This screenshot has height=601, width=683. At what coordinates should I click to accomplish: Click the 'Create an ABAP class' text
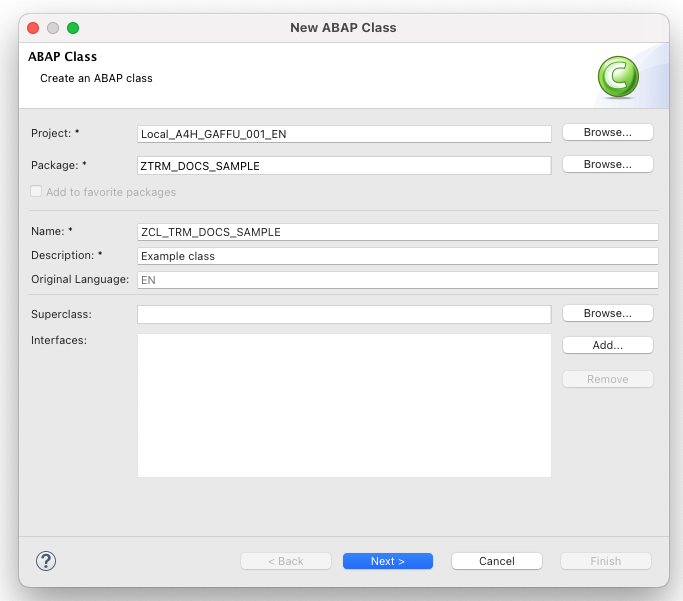96,78
